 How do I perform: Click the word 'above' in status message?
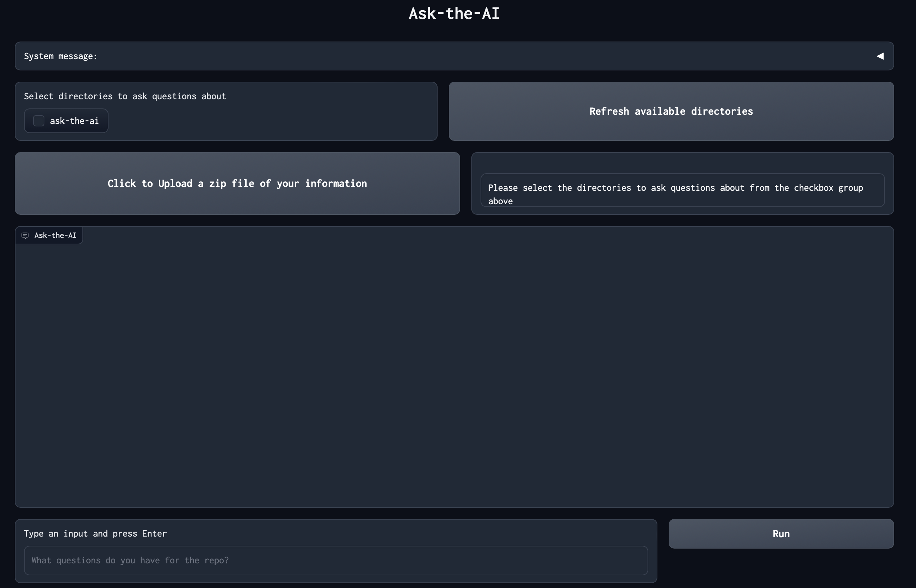point(500,201)
